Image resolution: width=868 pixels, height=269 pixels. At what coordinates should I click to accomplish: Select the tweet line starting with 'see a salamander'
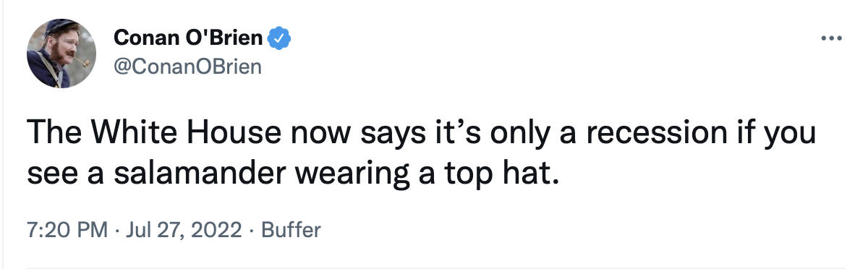click(294, 174)
